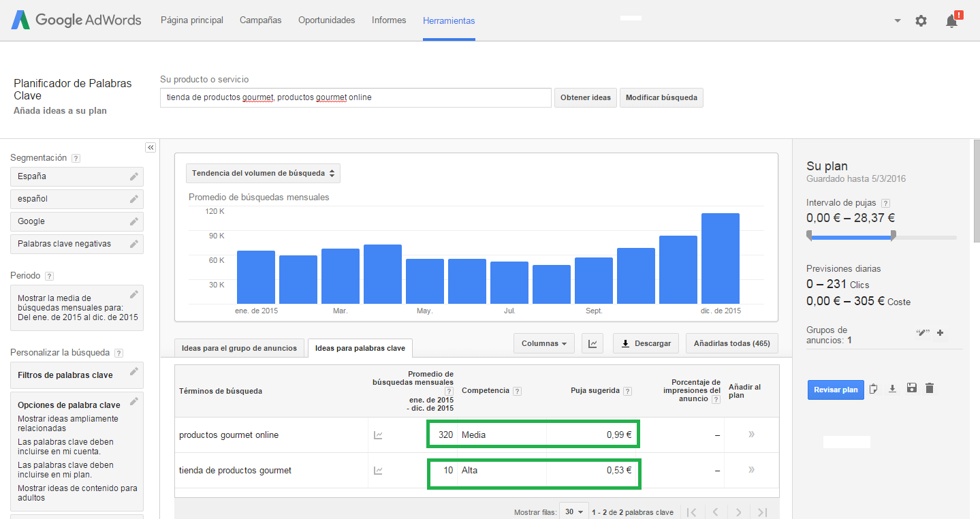980x519 pixels.
Task: Edit the España location pencil icon
Action: [134, 176]
